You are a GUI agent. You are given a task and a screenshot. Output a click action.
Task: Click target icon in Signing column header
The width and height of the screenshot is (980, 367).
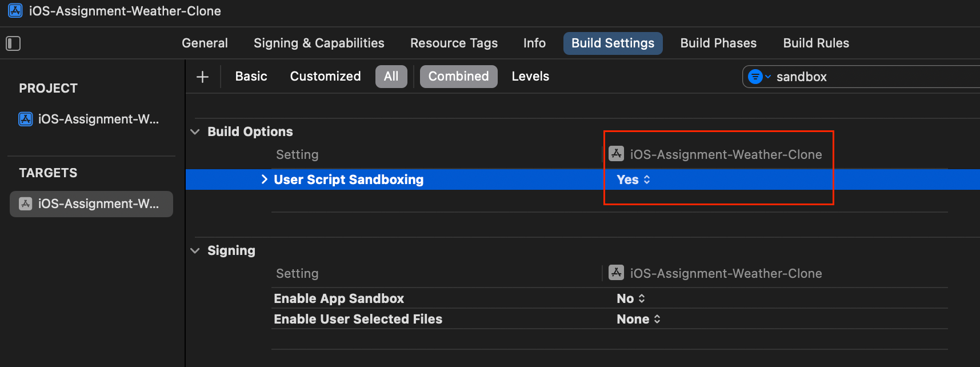(616, 272)
